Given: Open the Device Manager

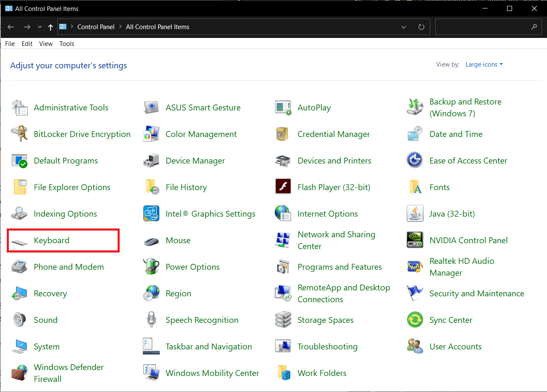Looking at the screenshot, I should pos(195,161).
